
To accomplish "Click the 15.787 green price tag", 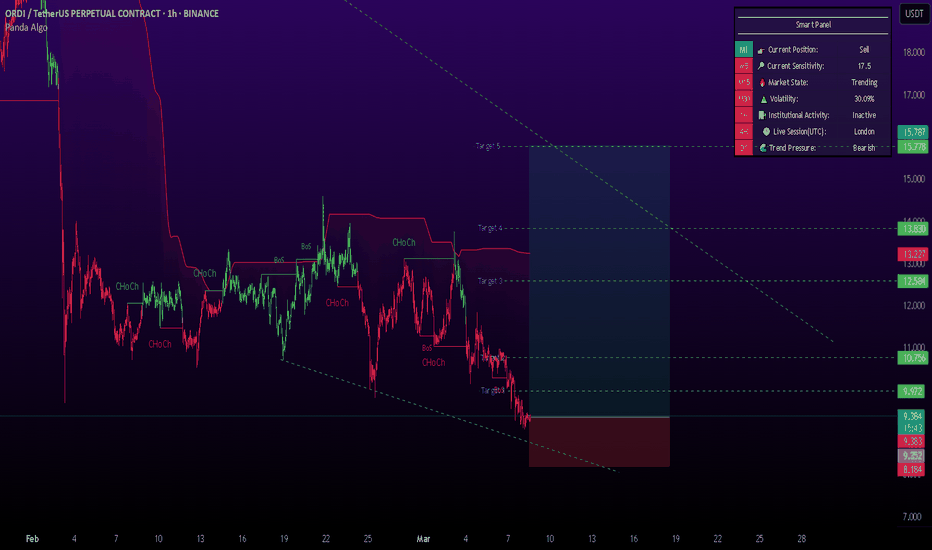I will [912, 132].
